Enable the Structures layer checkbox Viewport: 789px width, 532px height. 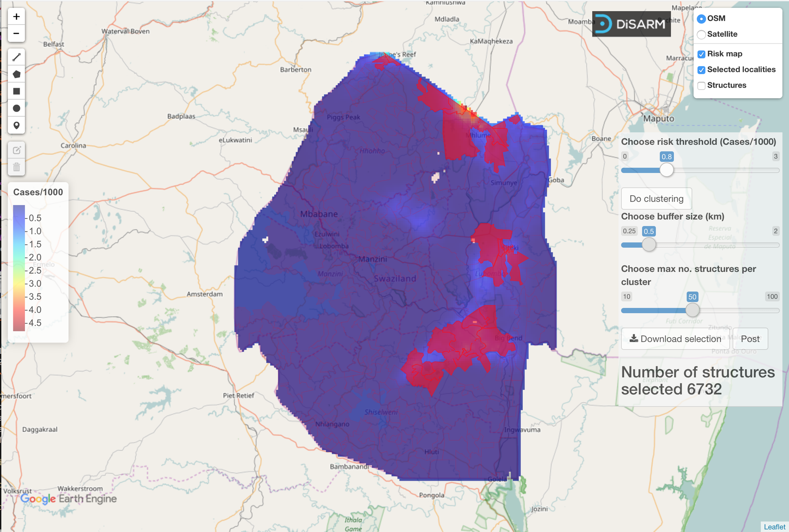pos(701,86)
